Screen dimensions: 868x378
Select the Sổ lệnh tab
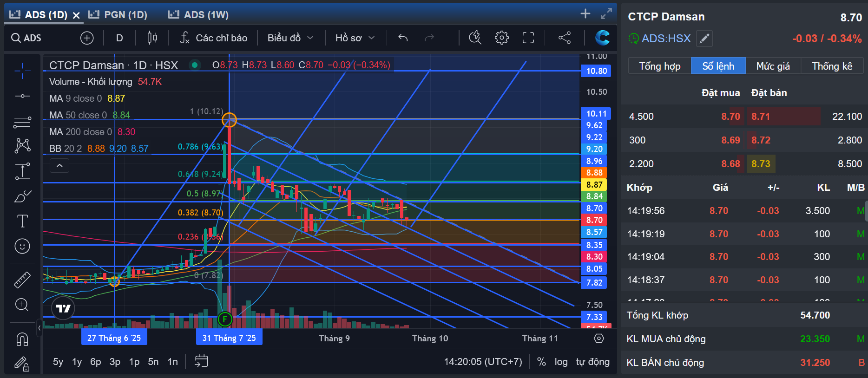(718, 66)
